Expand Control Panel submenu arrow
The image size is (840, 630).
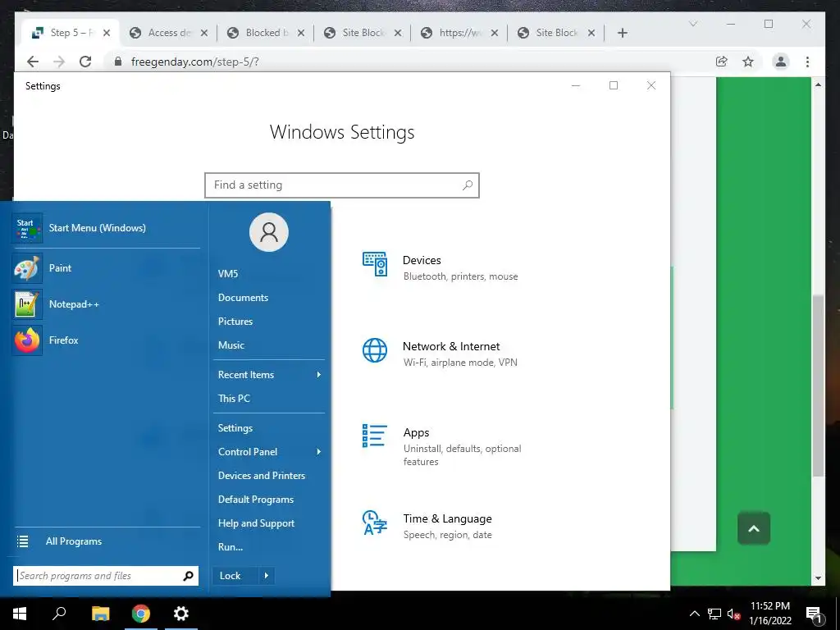pos(319,452)
